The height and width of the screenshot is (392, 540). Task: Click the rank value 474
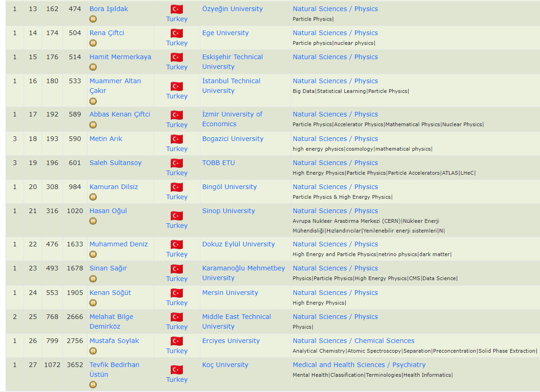75,9
